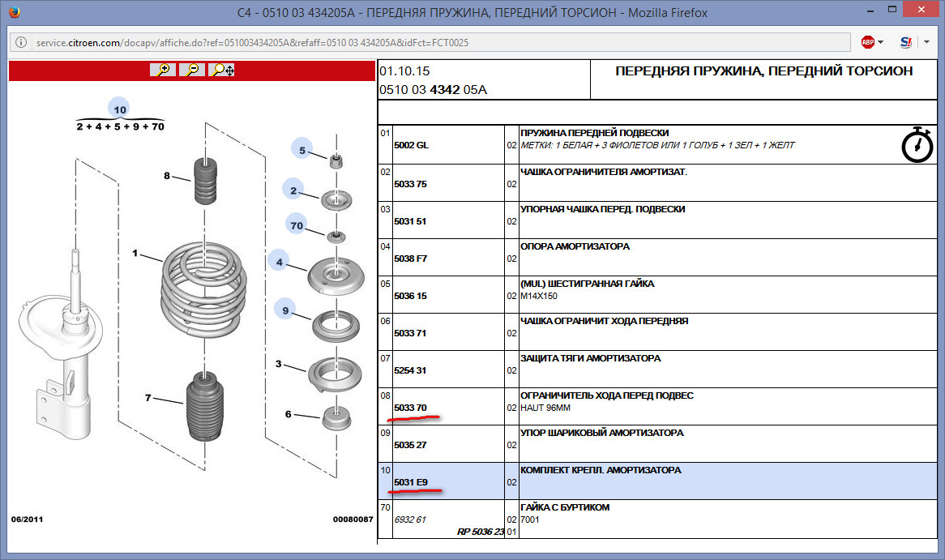Click the S! extension icon
This screenshot has height=560, width=945.
pyautogui.click(x=905, y=42)
